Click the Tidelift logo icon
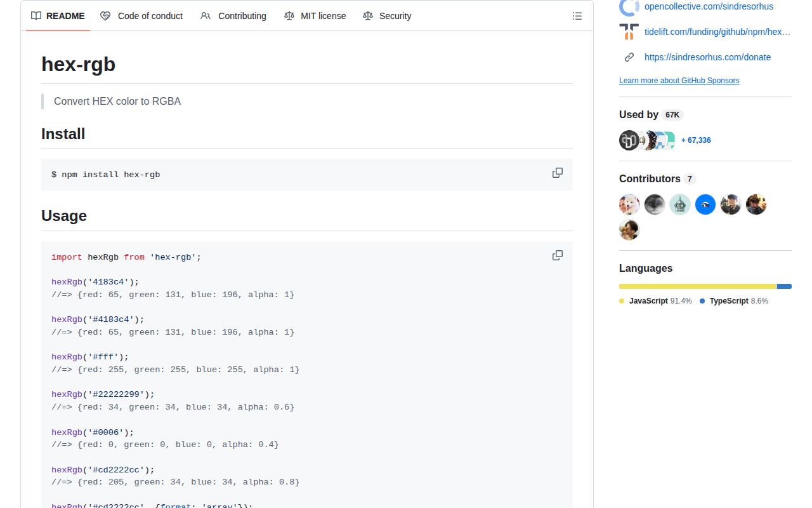The height and width of the screenshot is (508, 812). click(x=629, y=32)
